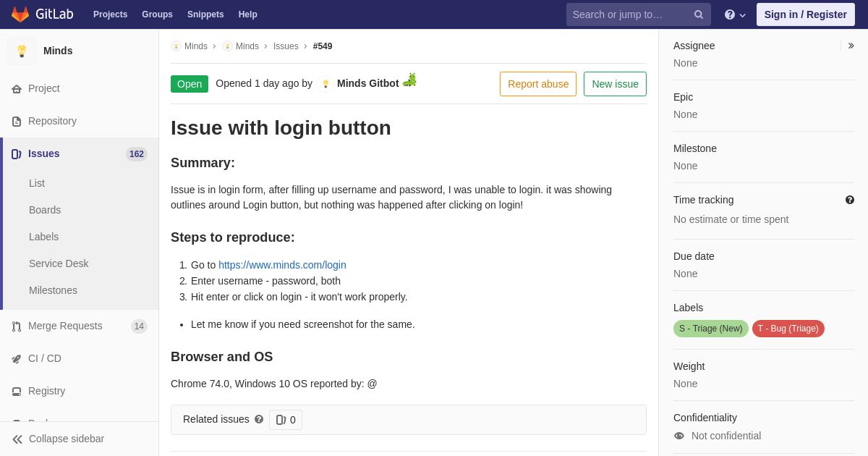The height and width of the screenshot is (456, 868).
Task: Click the Project home icon
Action: 17,89
